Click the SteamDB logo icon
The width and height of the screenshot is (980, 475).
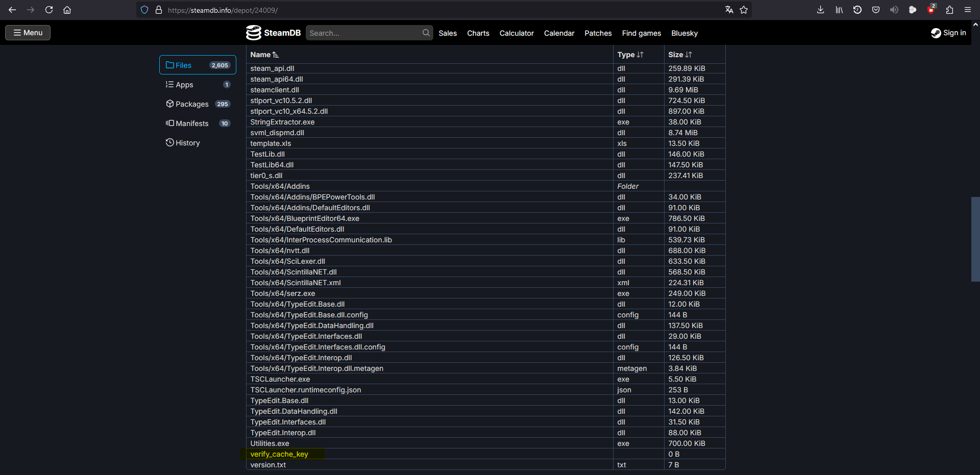tap(254, 33)
